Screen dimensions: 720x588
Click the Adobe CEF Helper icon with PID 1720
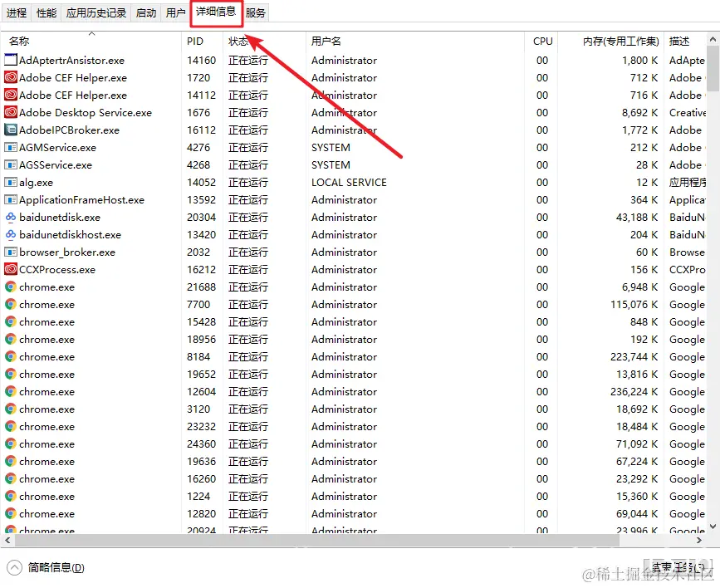[x=11, y=77]
